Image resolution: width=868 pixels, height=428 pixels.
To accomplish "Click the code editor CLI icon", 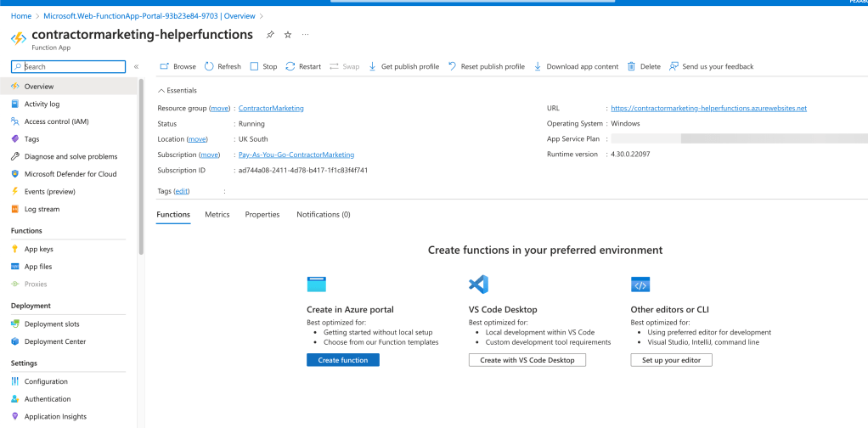I will (x=640, y=284).
